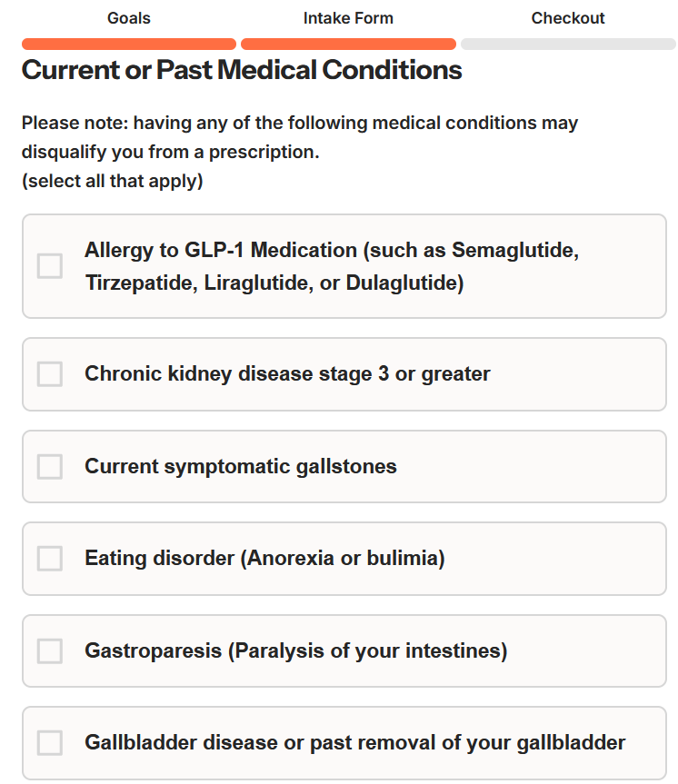Screen dimensions: 678x784
Task: Enable the eating disorder checkbox
Action: pos(50,559)
